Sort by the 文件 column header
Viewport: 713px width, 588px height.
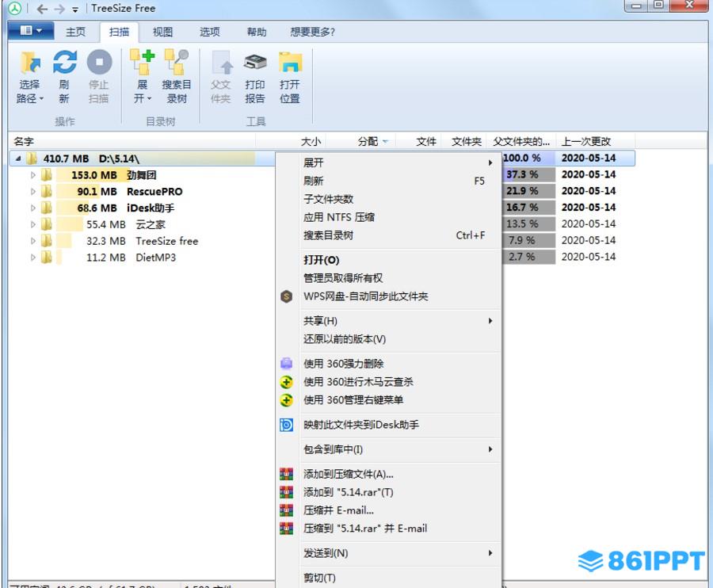[418, 141]
